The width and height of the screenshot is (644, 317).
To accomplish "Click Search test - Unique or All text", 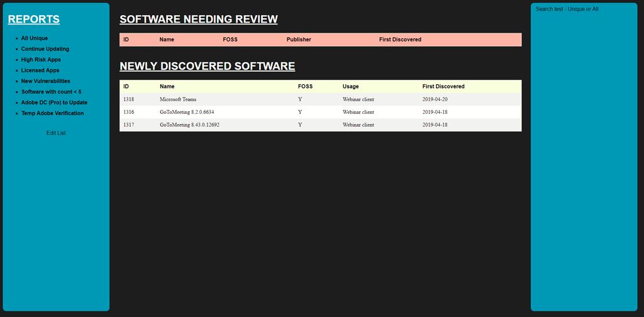I will (x=567, y=9).
